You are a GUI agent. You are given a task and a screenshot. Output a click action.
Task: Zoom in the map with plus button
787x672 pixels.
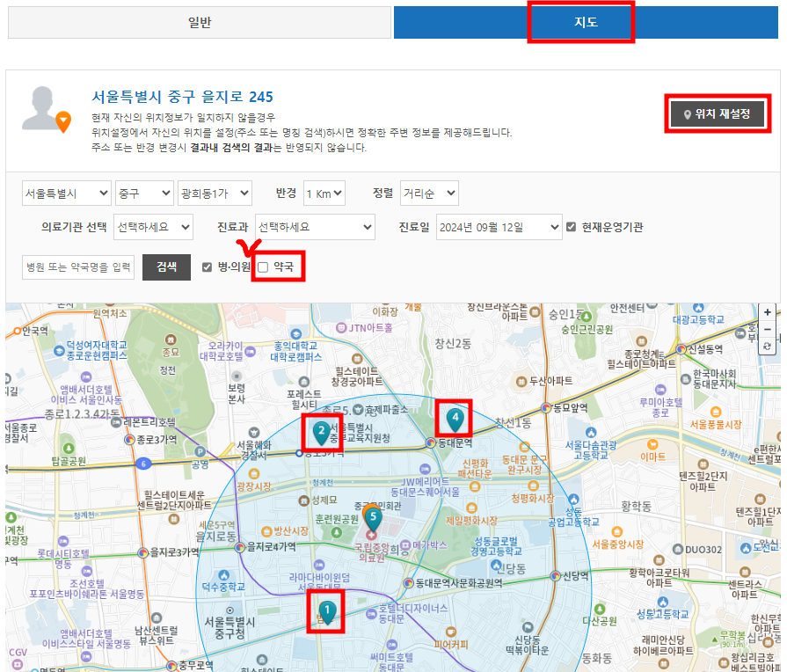768,312
